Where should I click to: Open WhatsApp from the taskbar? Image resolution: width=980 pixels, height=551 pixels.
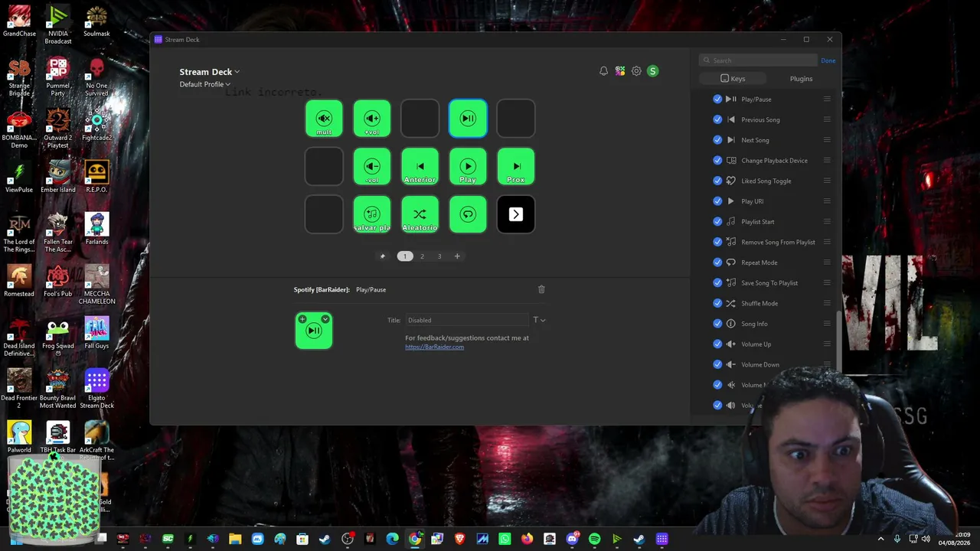[x=505, y=540]
